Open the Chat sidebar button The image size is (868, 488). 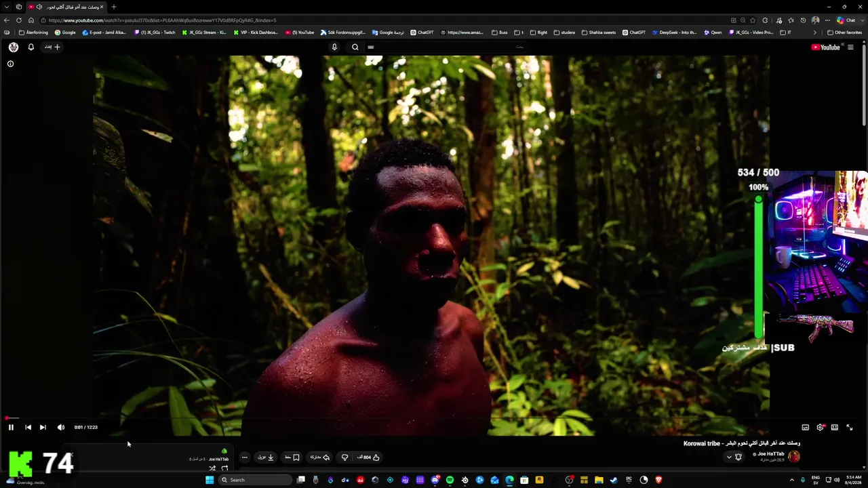pos(846,20)
